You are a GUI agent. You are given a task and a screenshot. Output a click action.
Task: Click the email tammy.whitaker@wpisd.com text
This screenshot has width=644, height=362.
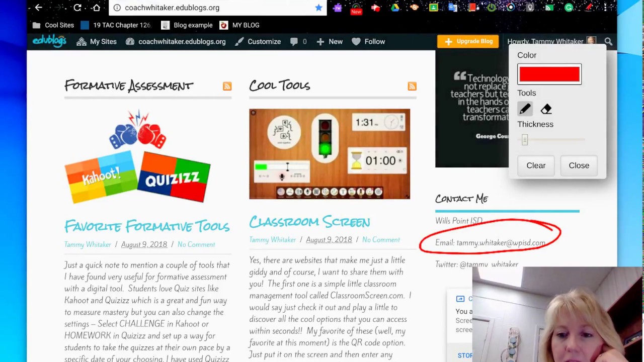pyautogui.click(x=501, y=243)
